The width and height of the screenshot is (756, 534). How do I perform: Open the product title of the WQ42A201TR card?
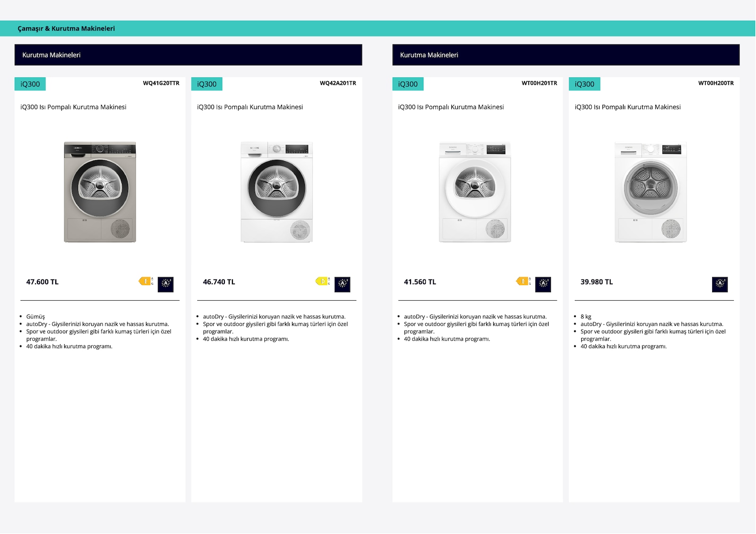click(x=250, y=107)
